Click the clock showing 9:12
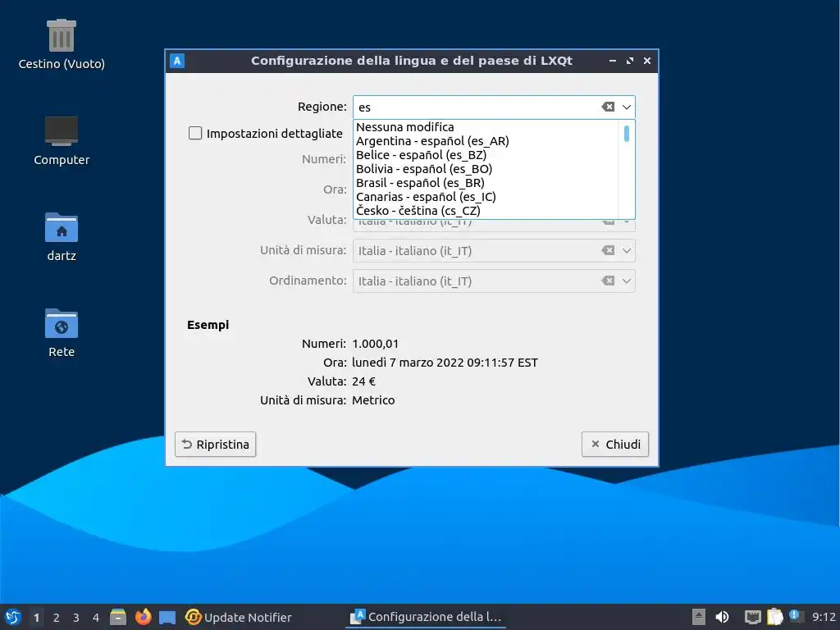The image size is (840, 630). (x=824, y=617)
